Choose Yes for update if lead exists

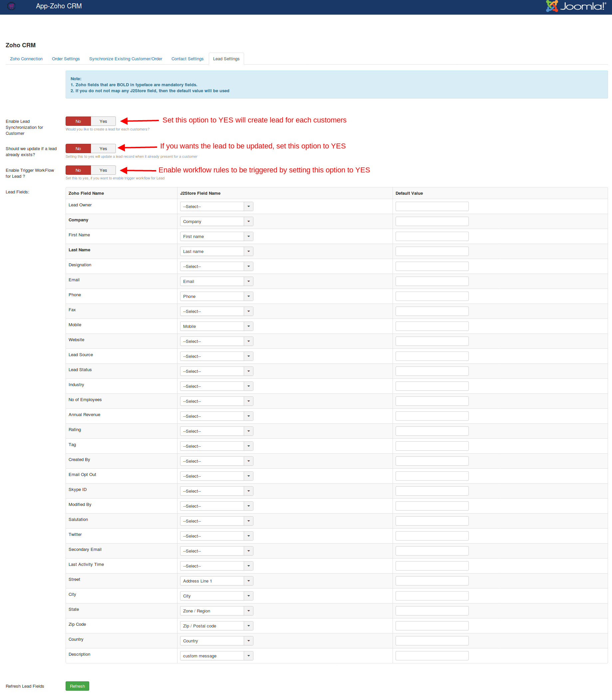103,148
